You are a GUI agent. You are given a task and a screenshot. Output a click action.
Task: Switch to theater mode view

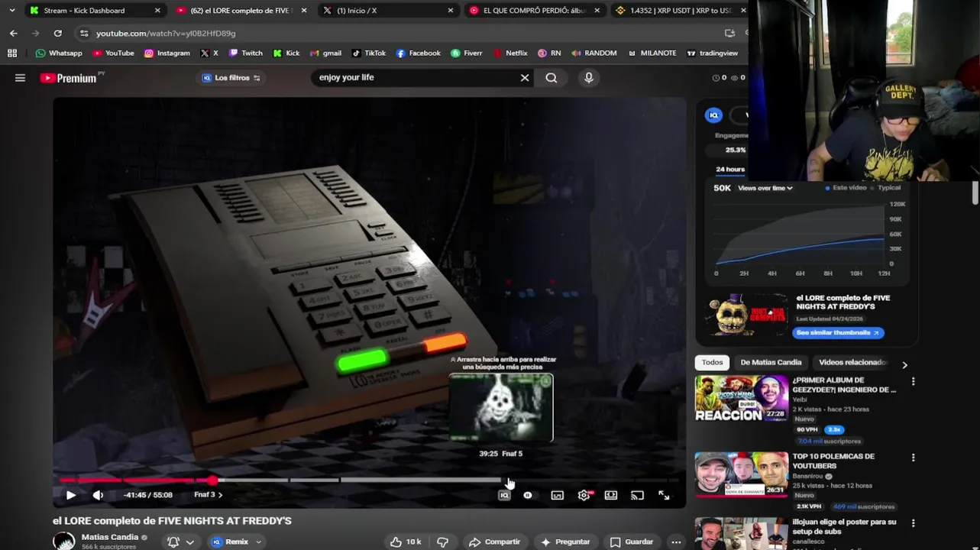(611, 495)
